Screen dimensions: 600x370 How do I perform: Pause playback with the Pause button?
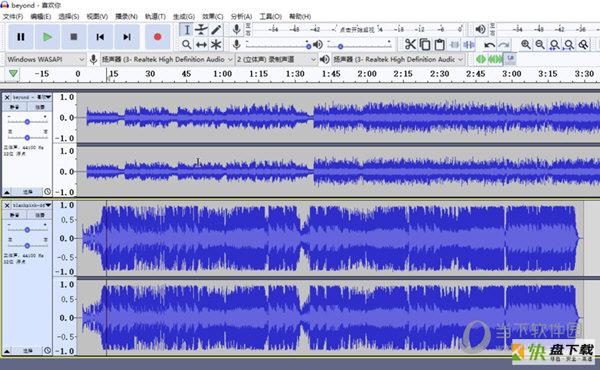point(21,37)
